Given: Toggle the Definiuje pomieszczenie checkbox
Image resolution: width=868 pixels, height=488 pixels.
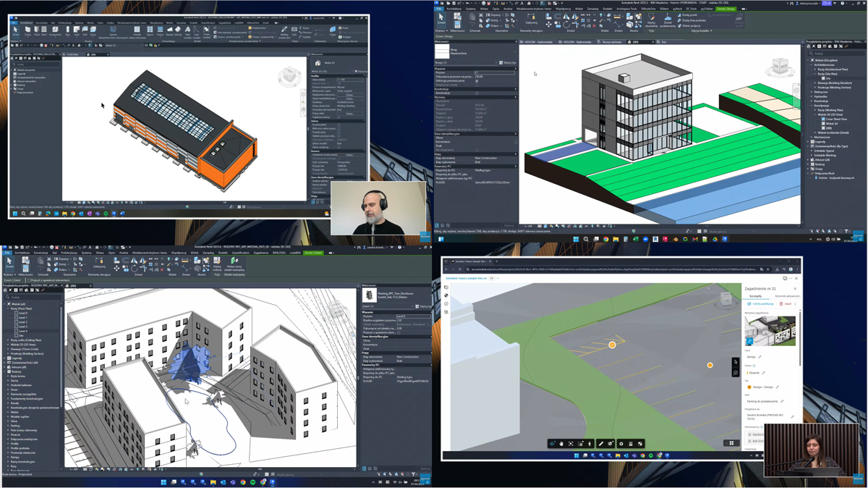Looking at the screenshot, I should coord(477,81).
